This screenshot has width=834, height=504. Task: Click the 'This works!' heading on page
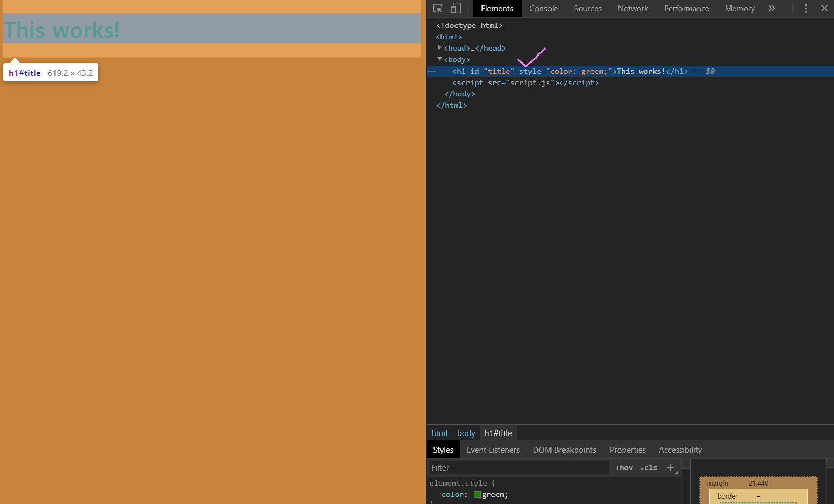(61, 30)
